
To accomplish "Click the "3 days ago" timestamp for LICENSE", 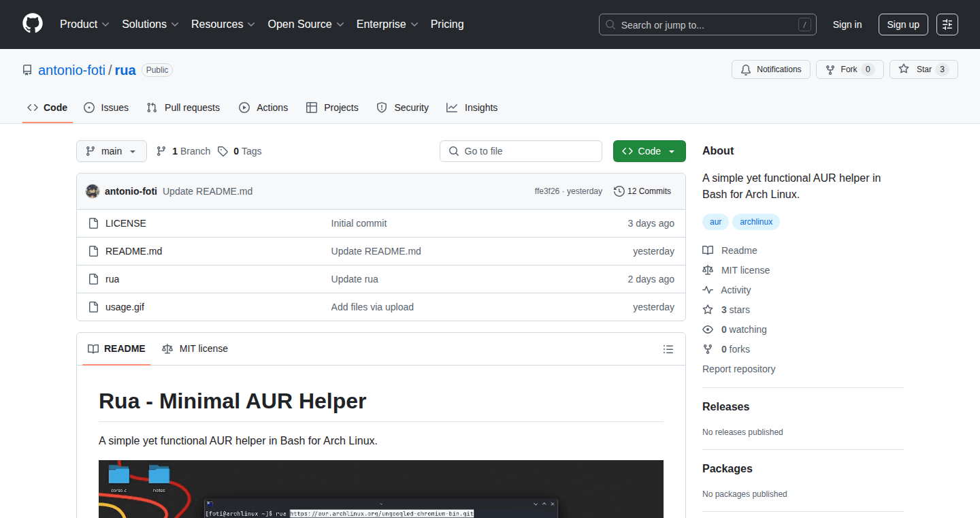I will coord(651,223).
